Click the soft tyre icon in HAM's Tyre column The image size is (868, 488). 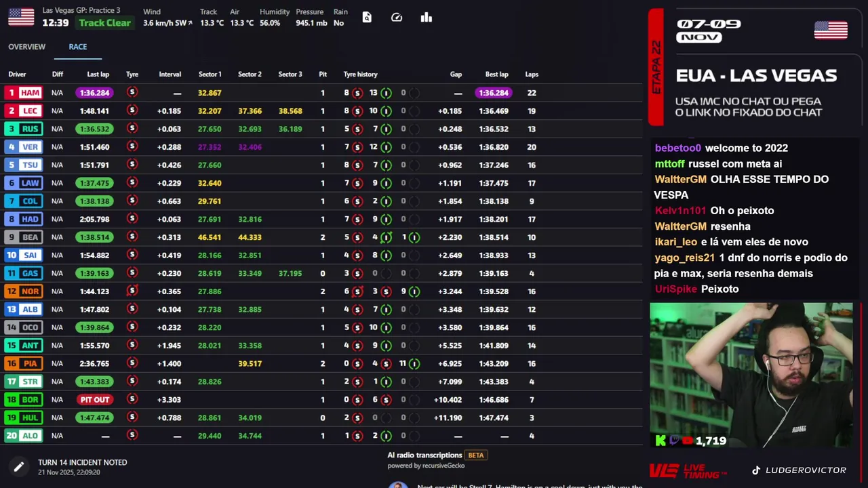(132, 92)
